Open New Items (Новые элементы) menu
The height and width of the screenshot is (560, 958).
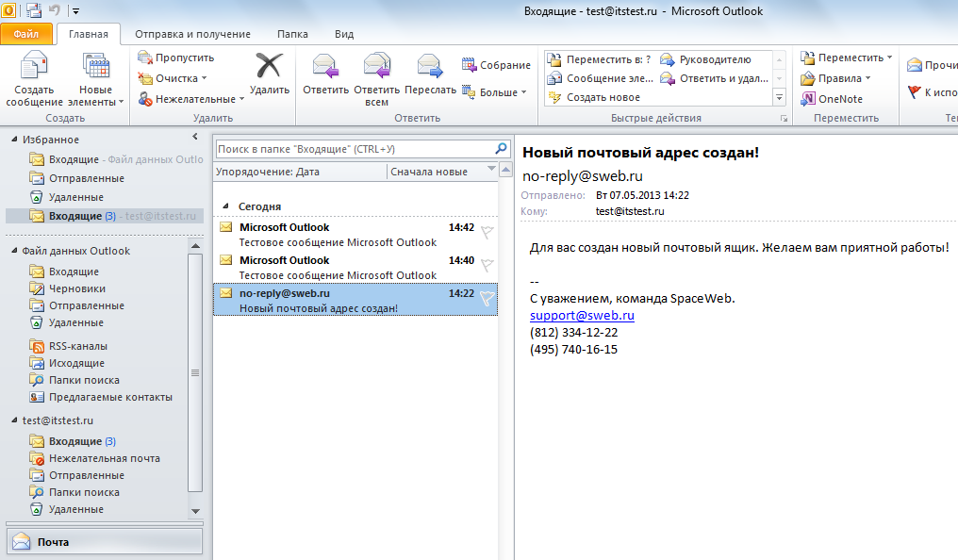coord(96,80)
